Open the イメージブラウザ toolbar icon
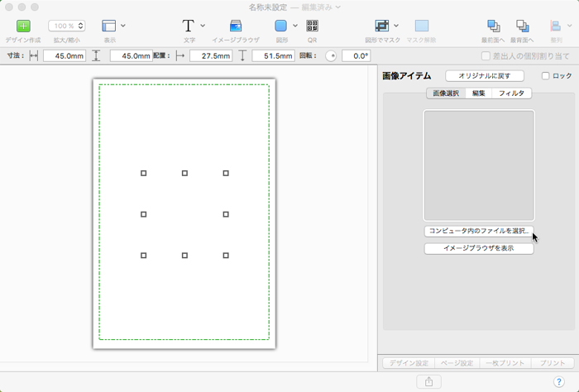Viewport: 579px width, 392px height. click(236, 26)
